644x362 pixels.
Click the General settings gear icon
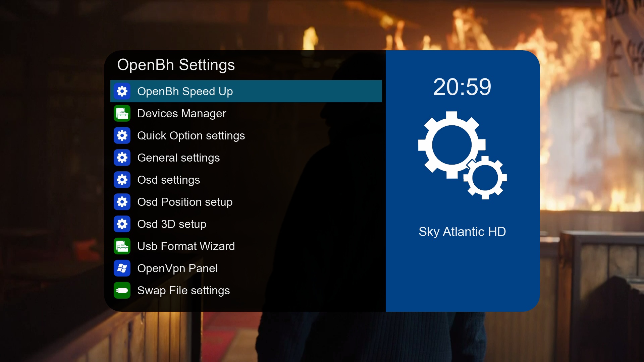[x=122, y=158]
